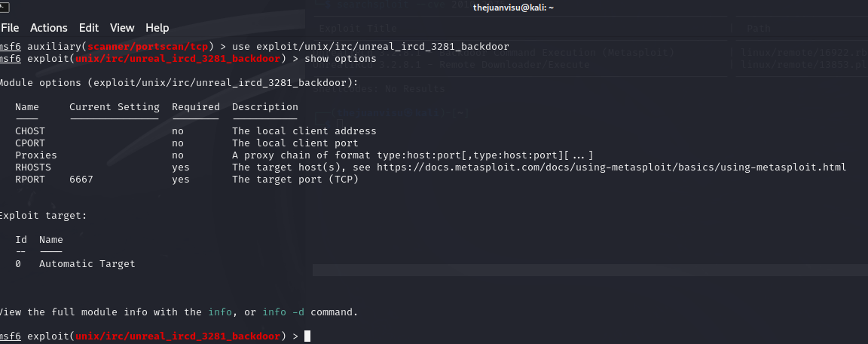
Task: Open the Help menu
Action: point(157,28)
